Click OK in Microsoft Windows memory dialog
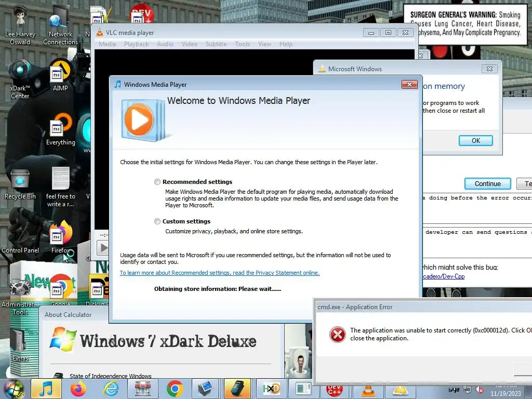Screen dimensions: 532x399 (x=476, y=140)
